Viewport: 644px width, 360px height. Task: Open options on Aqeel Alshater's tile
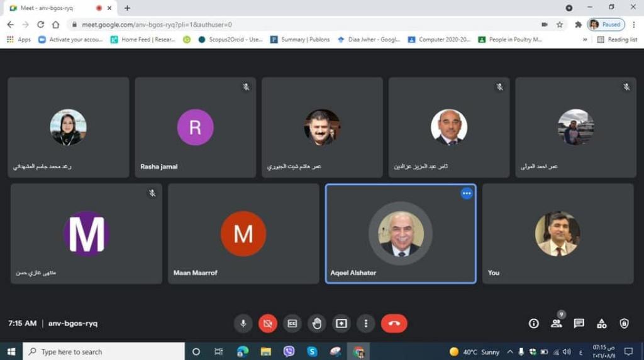pyautogui.click(x=467, y=194)
